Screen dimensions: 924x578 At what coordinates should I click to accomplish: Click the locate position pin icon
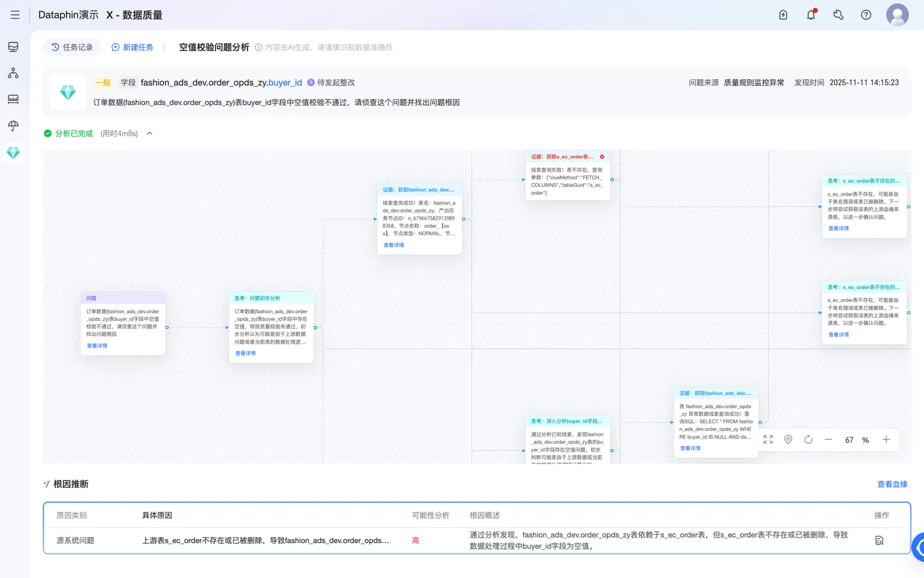(788, 439)
